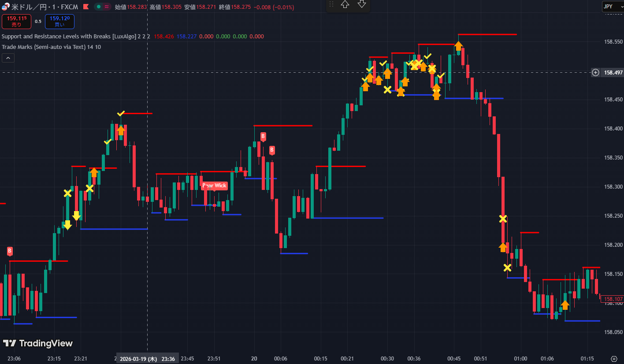Click the up arrow in floating toolbar
This screenshot has height=364, width=624.
[345, 4]
